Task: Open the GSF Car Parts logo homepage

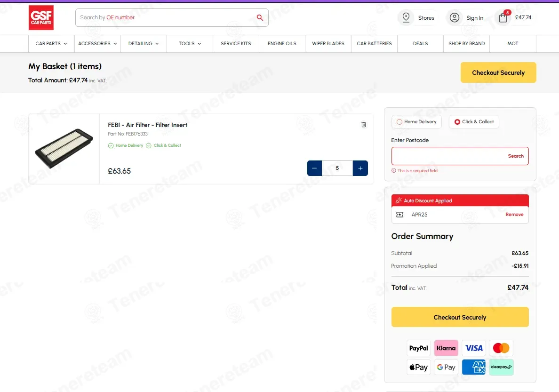Action: tap(41, 17)
